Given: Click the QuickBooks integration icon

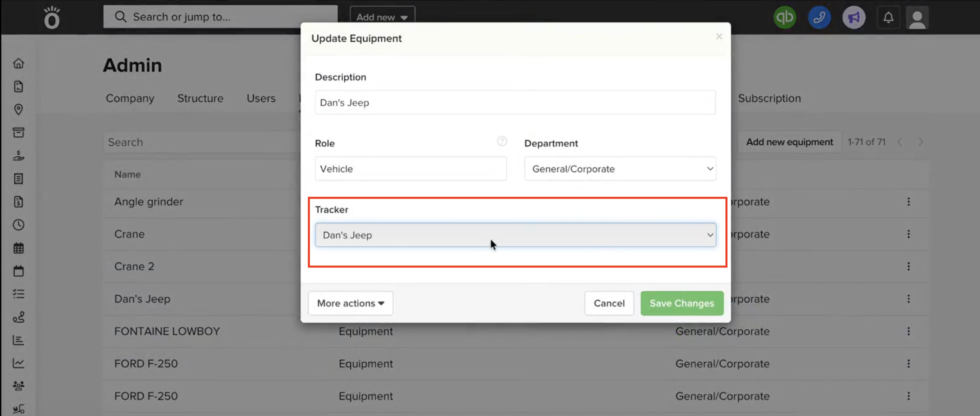Looking at the screenshot, I should click(784, 18).
